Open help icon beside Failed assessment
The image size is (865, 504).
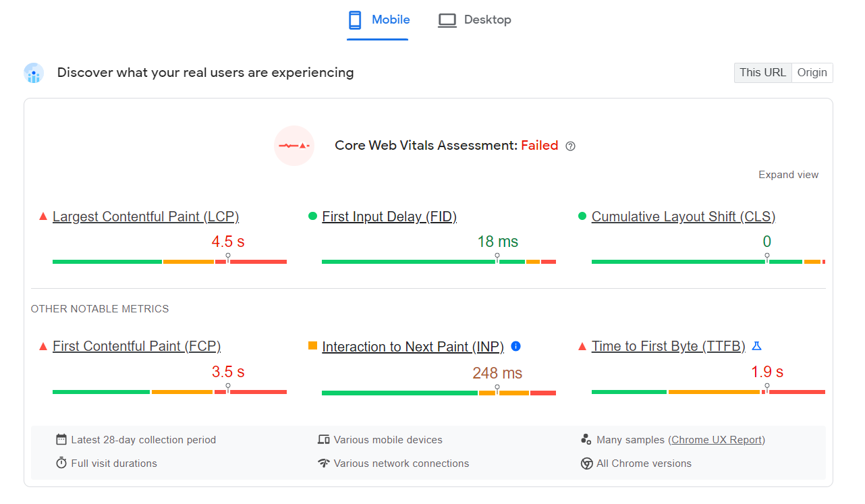[570, 146]
